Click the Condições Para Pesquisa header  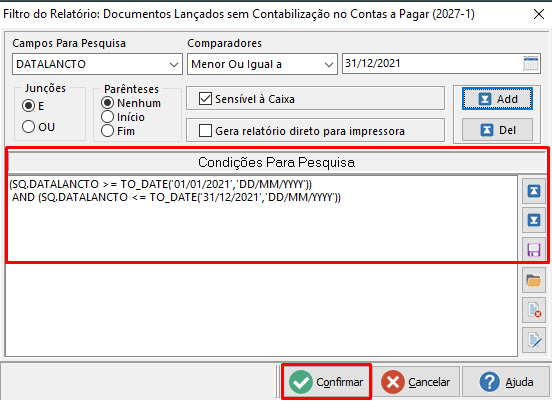pyautogui.click(x=277, y=162)
